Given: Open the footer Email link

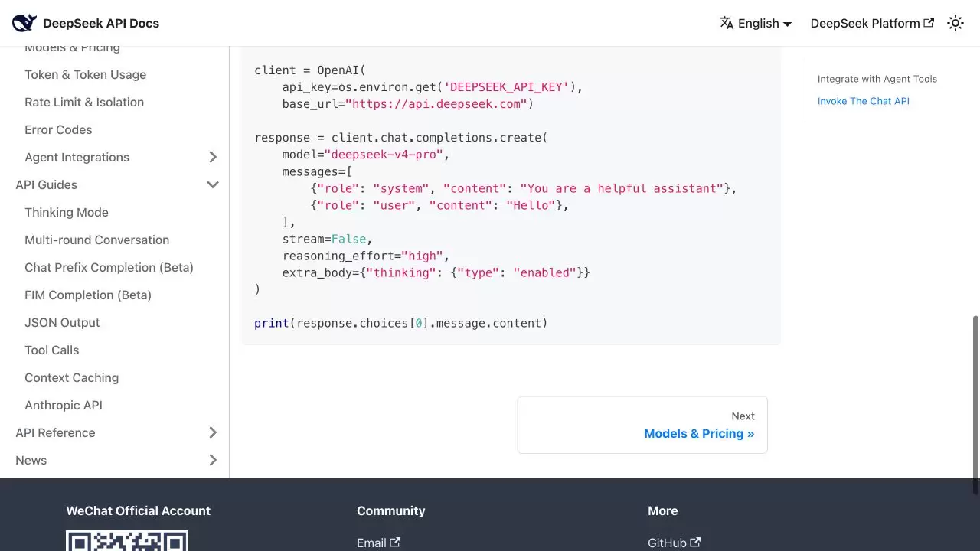Looking at the screenshot, I should 378,543.
